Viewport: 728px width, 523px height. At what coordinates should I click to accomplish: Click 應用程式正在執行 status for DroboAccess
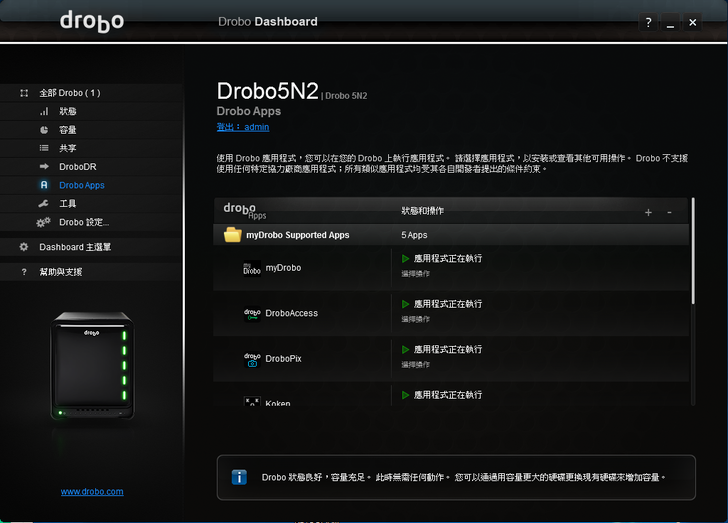click(x=448, y=304)
